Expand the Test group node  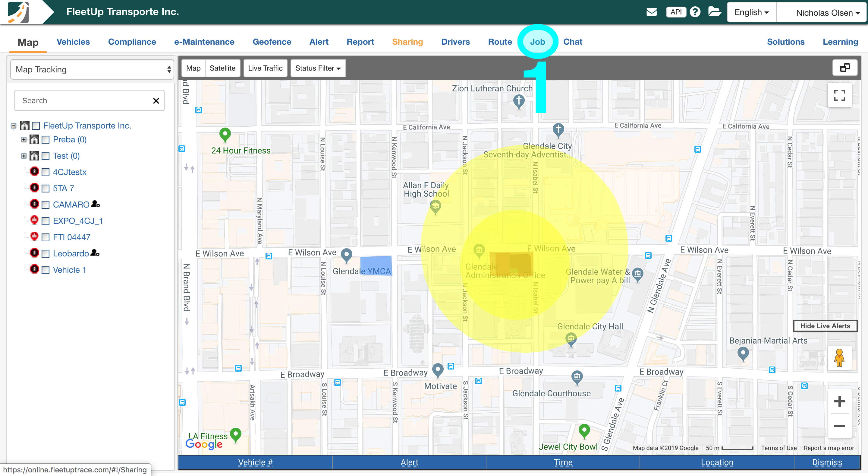tap(24, 156)
